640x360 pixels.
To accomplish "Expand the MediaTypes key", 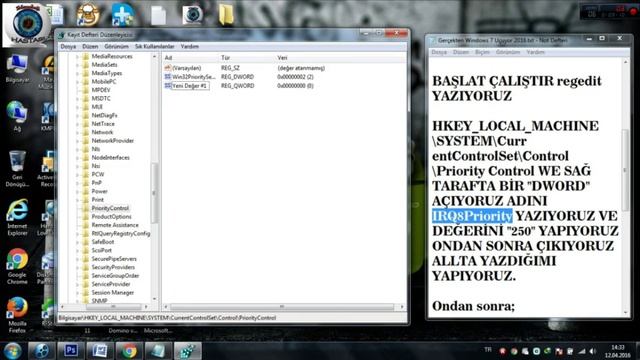I will click(77, 73).
